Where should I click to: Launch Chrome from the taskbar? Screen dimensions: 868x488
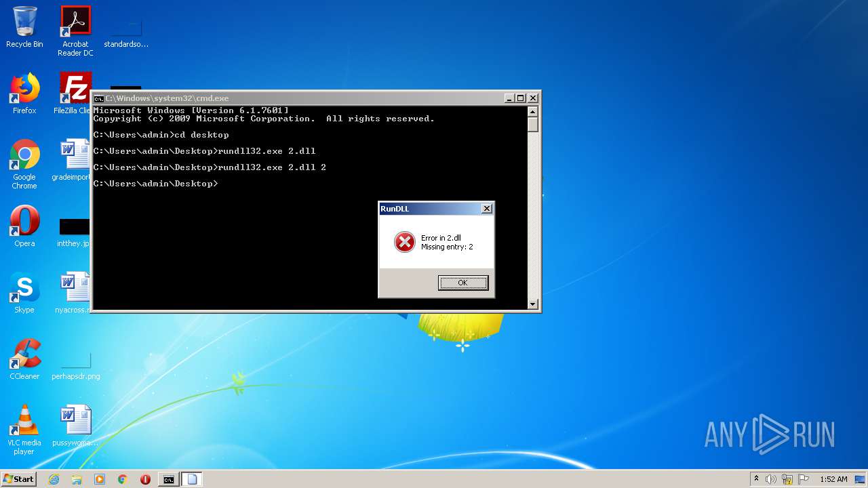[x=123, y=479]
